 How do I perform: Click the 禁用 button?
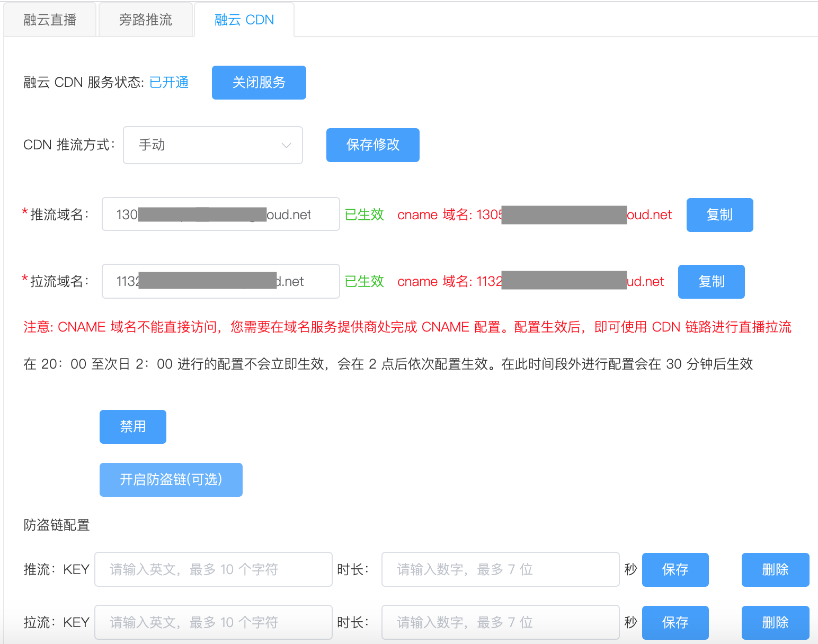click(x=133, y=427)
